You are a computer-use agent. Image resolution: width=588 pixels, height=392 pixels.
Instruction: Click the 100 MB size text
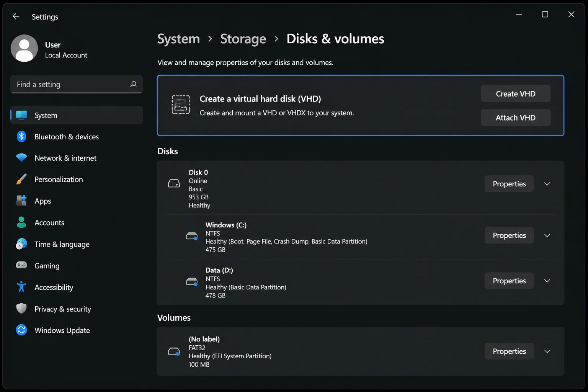(199, 364)
